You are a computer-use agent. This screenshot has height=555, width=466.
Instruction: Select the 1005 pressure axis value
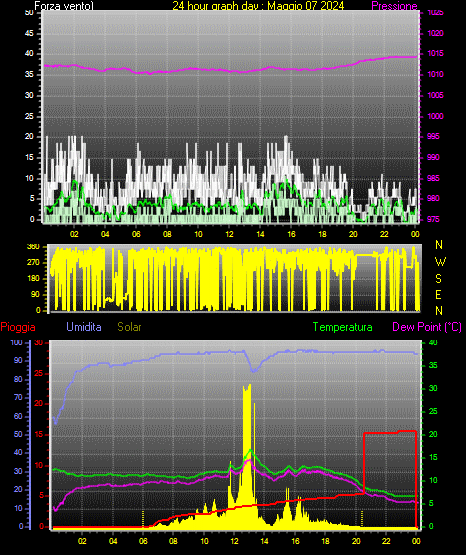[x=435, y=95]
